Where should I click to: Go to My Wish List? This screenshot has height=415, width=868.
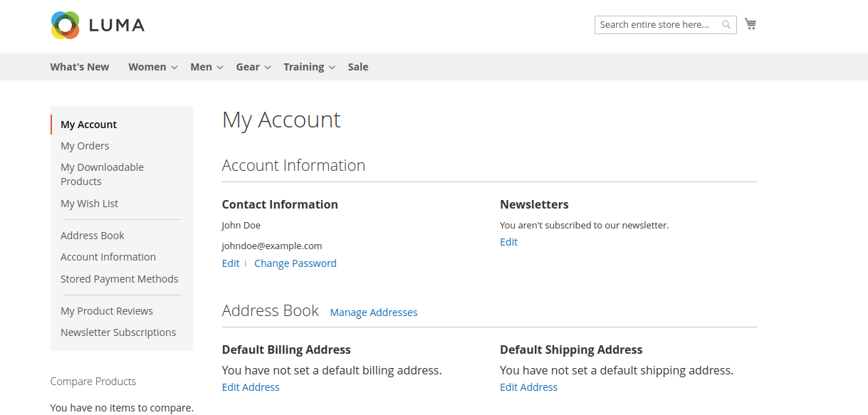click(89, 203)
